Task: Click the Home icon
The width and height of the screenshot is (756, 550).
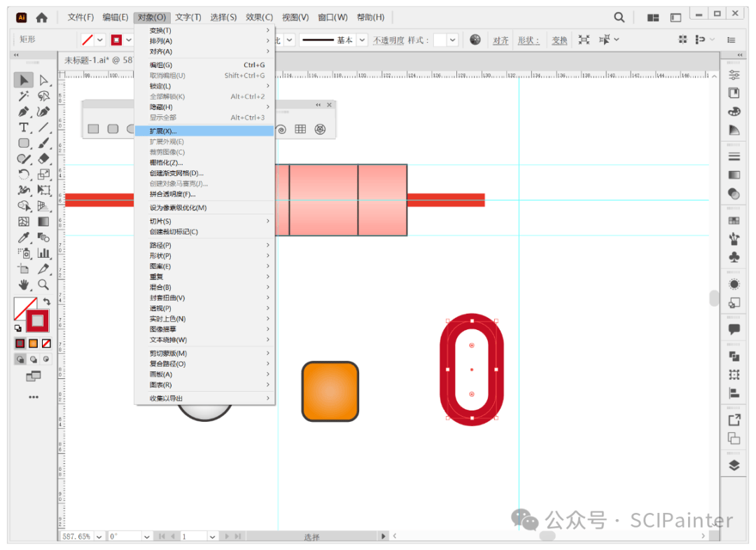Action: pyautogui.click(x=42, y=18)
